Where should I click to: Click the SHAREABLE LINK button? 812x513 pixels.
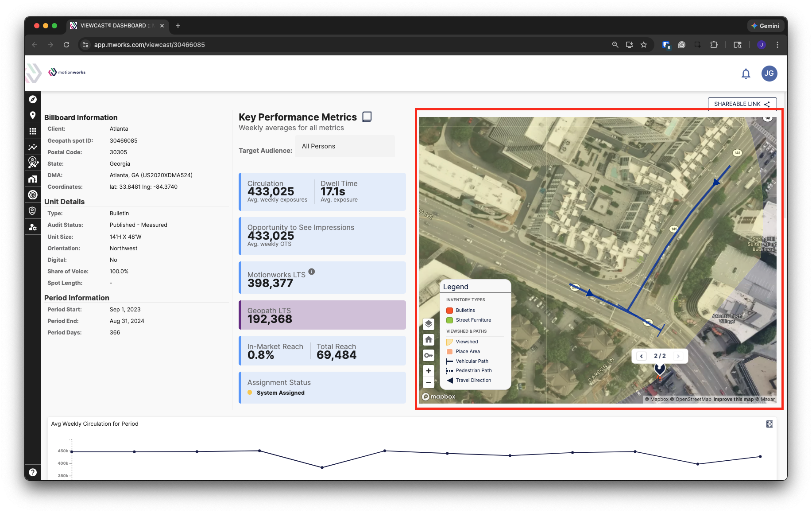click(x=742, y=104)
